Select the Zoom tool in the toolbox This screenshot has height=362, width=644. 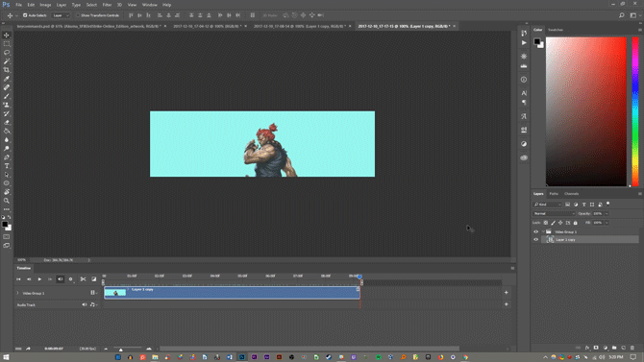(7, 201)
